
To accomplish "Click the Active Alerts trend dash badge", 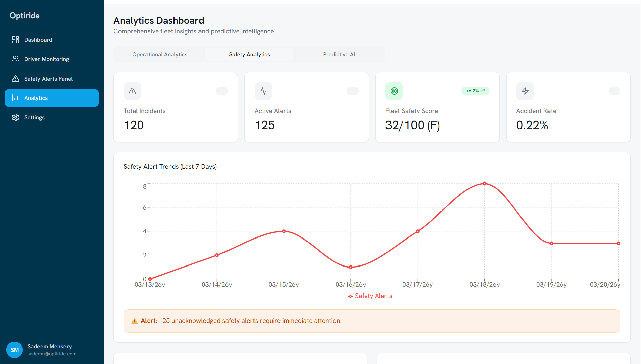I will tap(353, 91).
